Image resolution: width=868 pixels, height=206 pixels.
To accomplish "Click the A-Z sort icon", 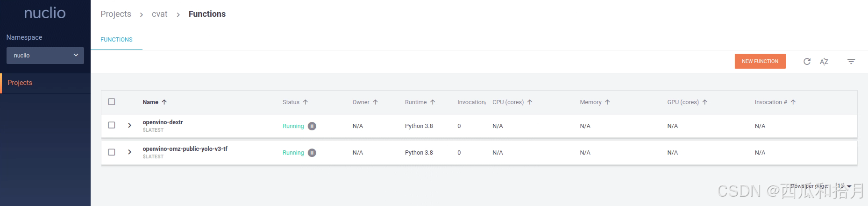I will 824,62.
